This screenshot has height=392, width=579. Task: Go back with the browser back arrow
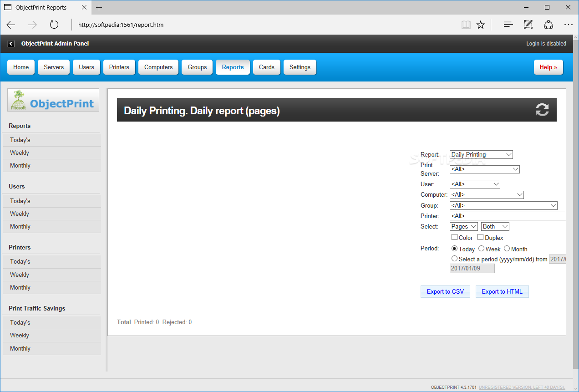[x=11, y=25]
